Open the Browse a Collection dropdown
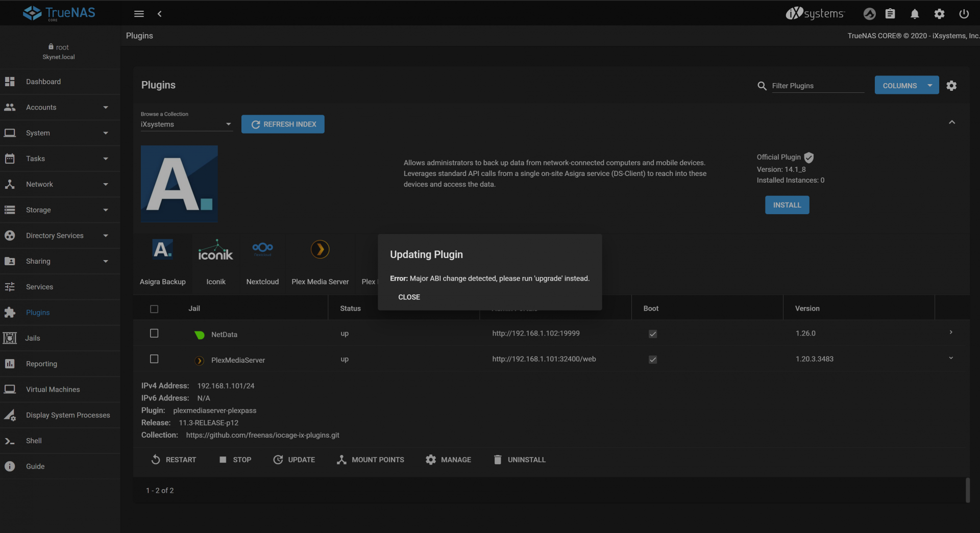 (186, 124)
